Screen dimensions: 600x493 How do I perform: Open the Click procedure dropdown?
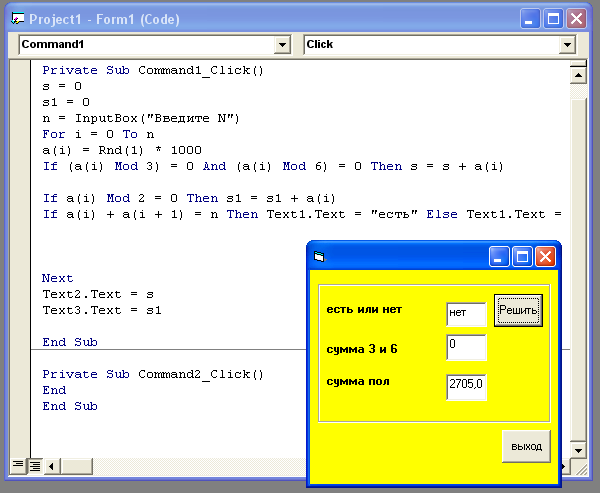pos(567,45)
